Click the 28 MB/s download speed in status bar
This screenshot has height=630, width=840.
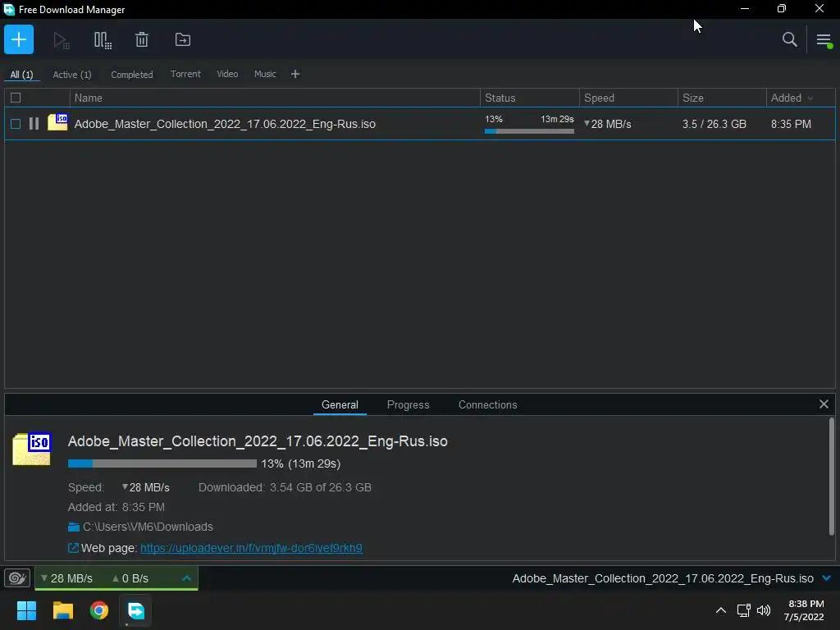[67, 578]
